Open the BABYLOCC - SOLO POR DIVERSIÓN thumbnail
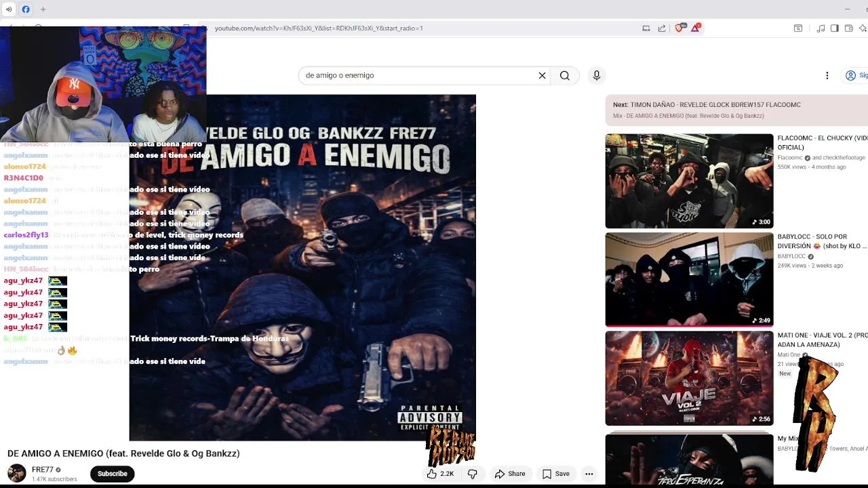868x488 pixels. [689, 279]
